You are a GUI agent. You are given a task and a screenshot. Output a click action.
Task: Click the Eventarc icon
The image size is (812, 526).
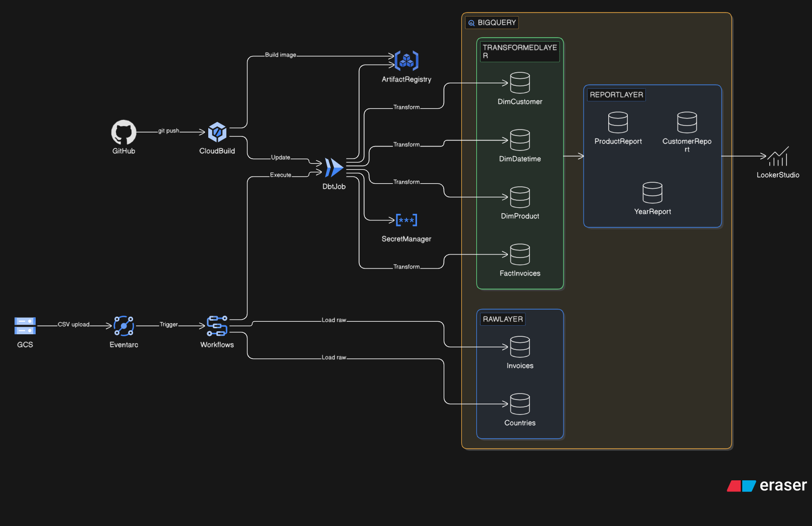pyautogui.click(x=123, y=326)
